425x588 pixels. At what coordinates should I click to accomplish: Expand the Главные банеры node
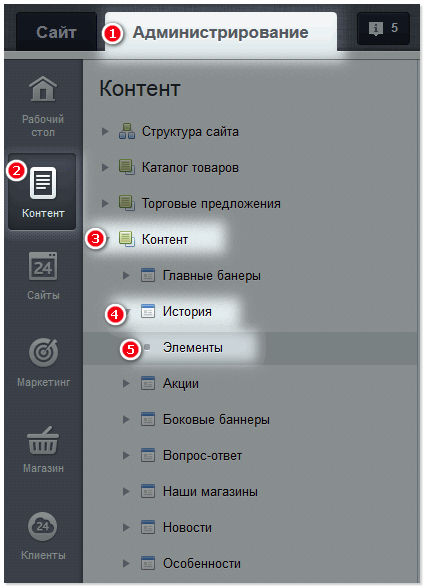coord(126,276)
